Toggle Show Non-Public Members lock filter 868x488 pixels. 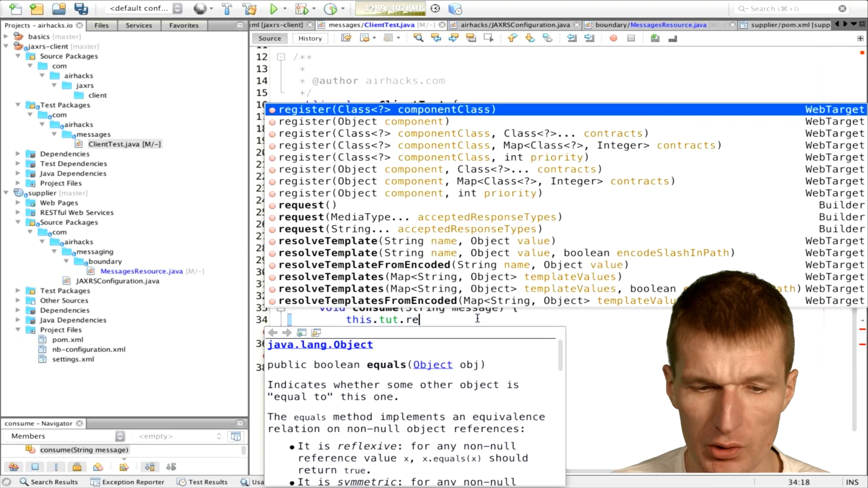[x=77, y=467]
